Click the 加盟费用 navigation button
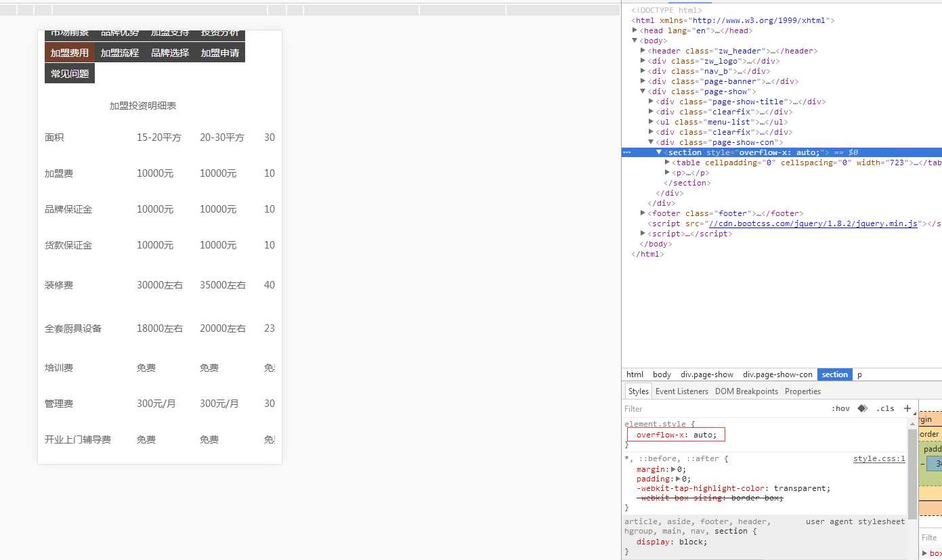942x560 pixels. pos(70,53)
